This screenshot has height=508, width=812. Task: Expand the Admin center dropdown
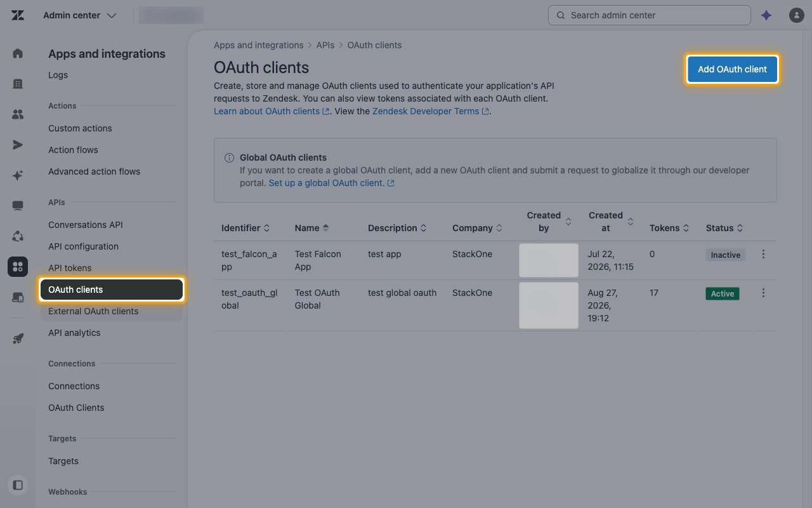point(80,15)
